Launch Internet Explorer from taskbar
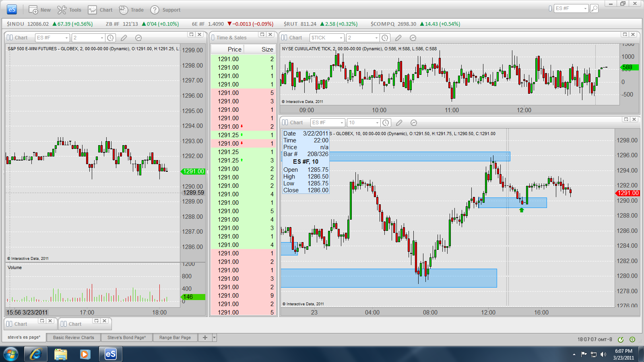The height and width of the screenshot is (362, 644). (36, 354)
